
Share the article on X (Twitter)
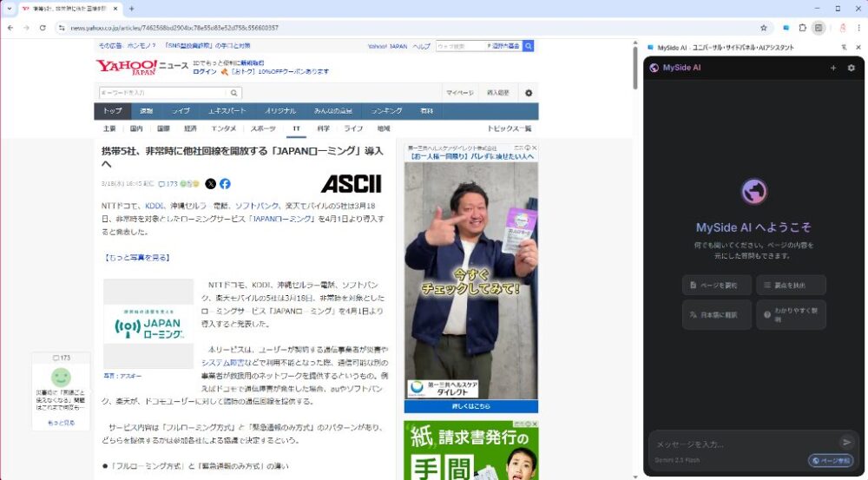211,184
